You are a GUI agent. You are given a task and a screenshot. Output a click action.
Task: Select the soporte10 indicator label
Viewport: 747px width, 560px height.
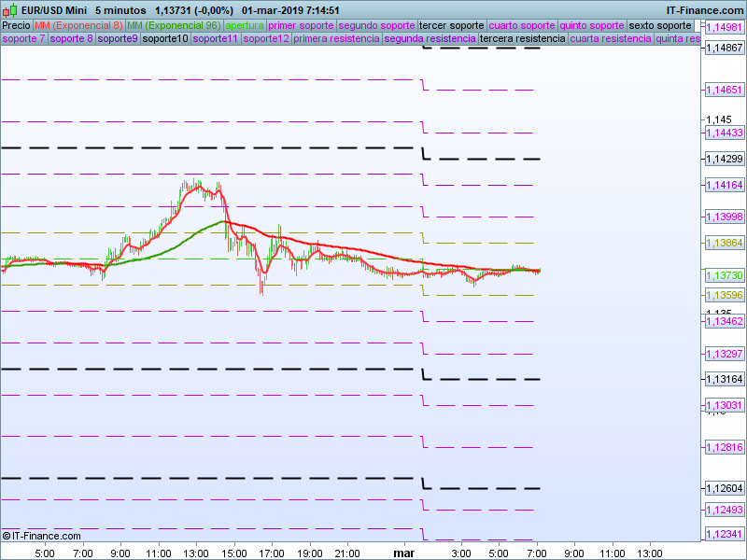pos(164,39)
